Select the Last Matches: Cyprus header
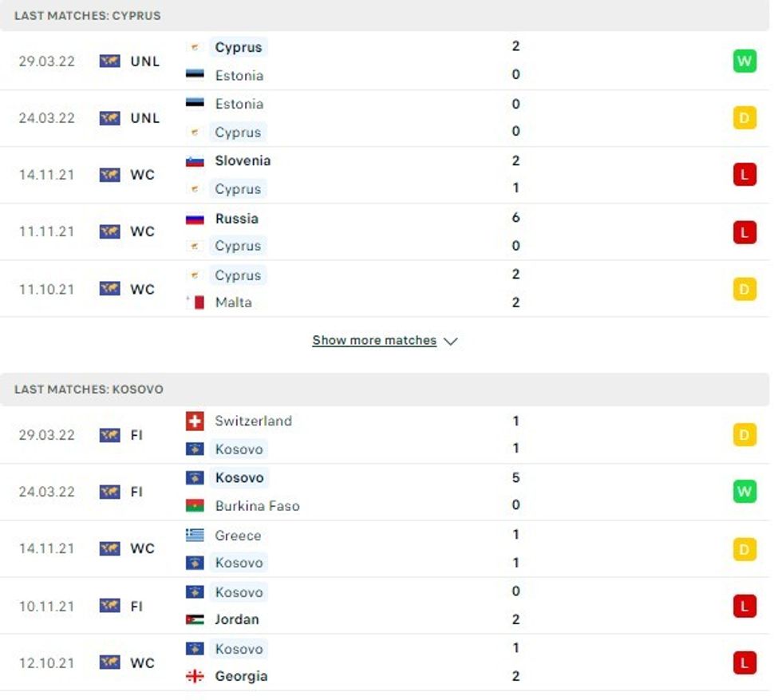The image size is (782, 700). 87,15
